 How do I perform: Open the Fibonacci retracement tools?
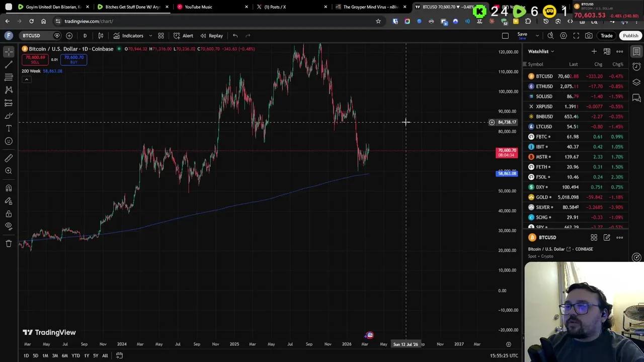point(9,77)
